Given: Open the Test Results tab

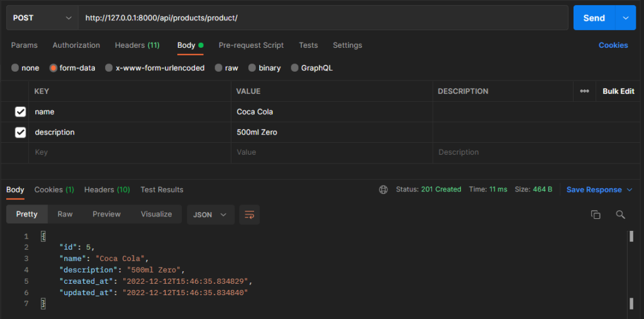Looking at the screenshot, I should pyautogui.click(x=162, y=189).
